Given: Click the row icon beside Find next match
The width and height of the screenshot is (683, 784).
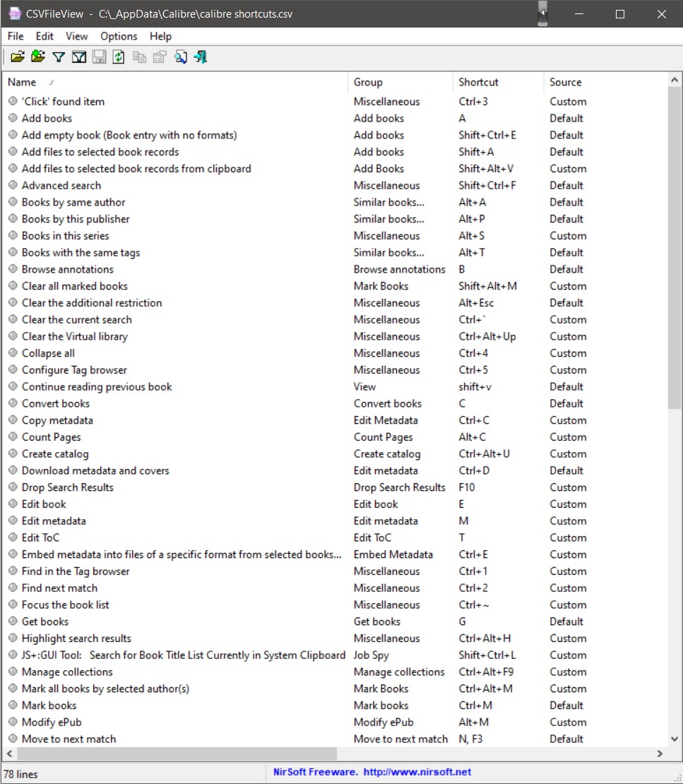Looking at the screenshot, I should click(13, 588).
